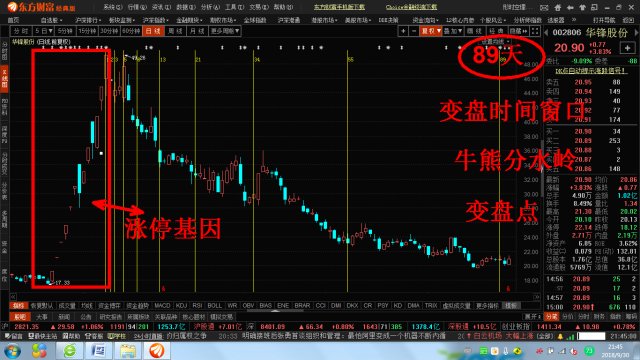Select the 60分钟 period button
The height and width of the screenshot is (360, 640).
pyautogui.click(x=131, y=31)
